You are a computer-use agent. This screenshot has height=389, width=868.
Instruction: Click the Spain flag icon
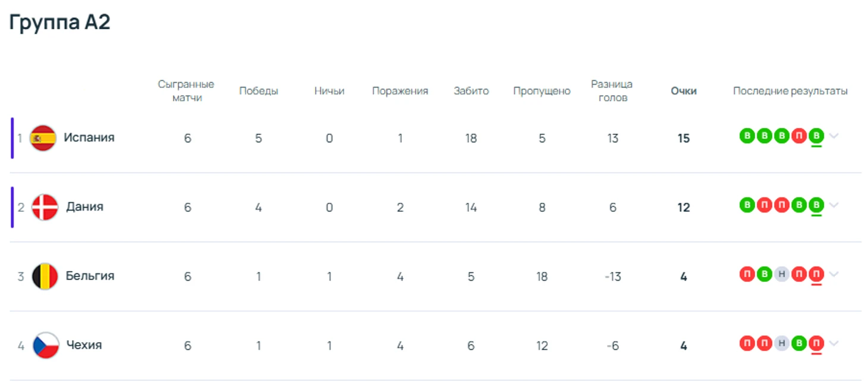point(43,138)
